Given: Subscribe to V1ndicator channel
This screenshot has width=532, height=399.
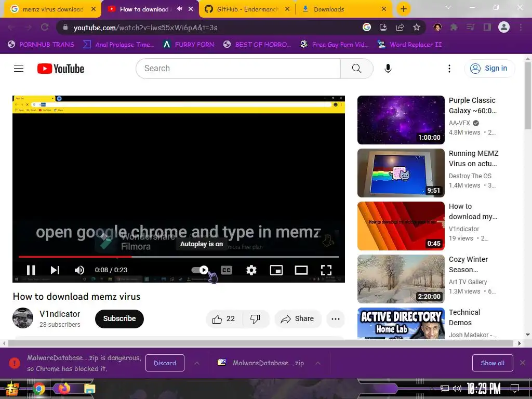Looking at the screenshot, I should click(x=119, y=318).
